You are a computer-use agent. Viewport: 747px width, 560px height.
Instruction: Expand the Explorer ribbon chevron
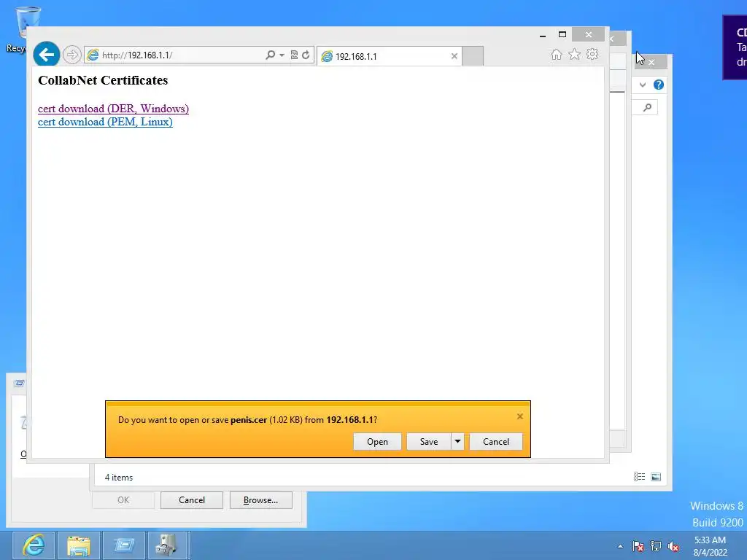(x=643, y=85)
